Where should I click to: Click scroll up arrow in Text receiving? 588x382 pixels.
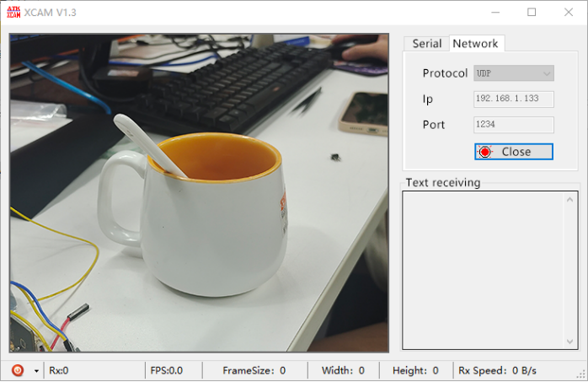click(569, 200)
